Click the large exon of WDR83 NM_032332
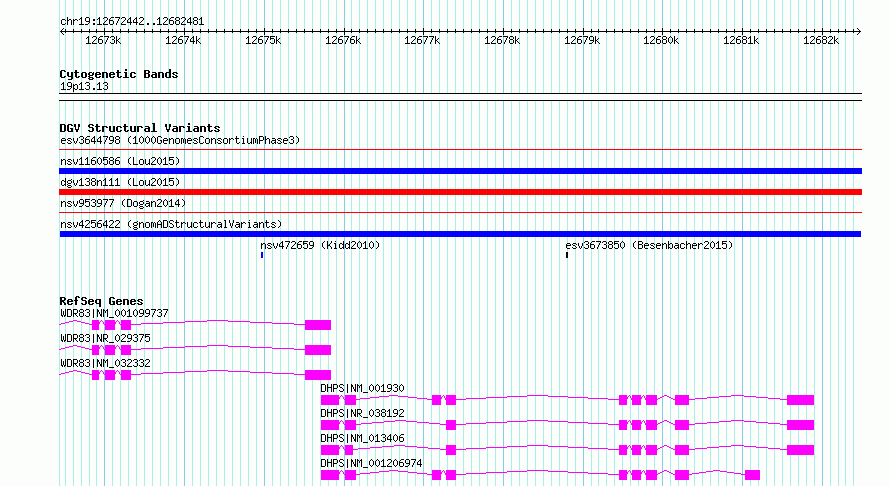The width and height of the screenshot is (890, 486). coord(318,375)
